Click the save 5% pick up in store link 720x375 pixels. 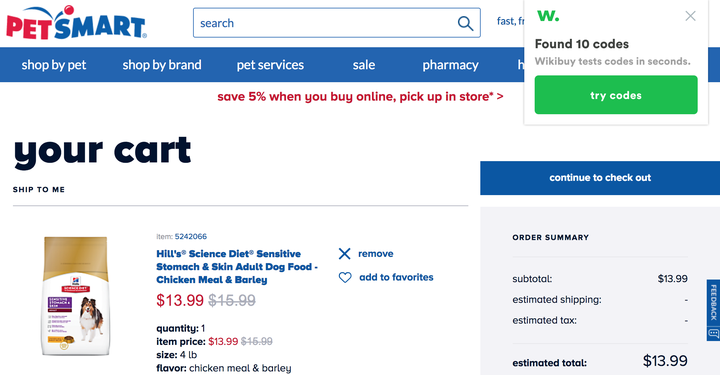[360, 96]
